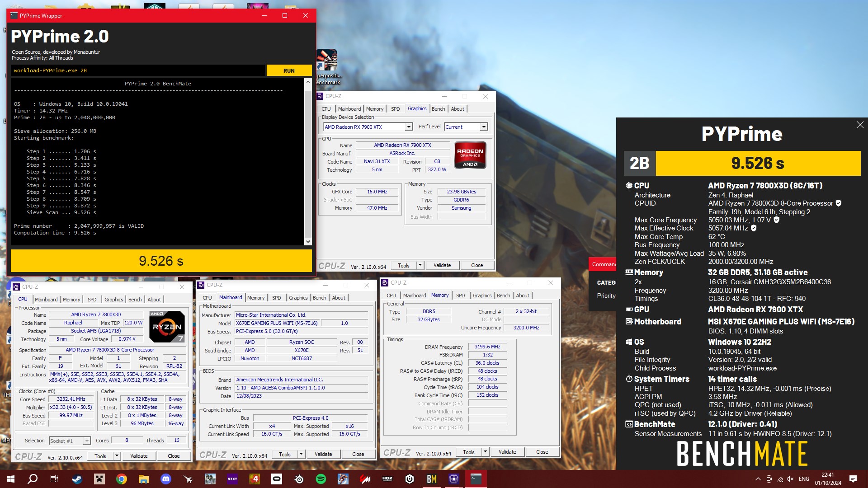Viewport: 868px width, 488px height.
Task: Open the Oculus app taskbar icon
Action: [x=277, y=479]
